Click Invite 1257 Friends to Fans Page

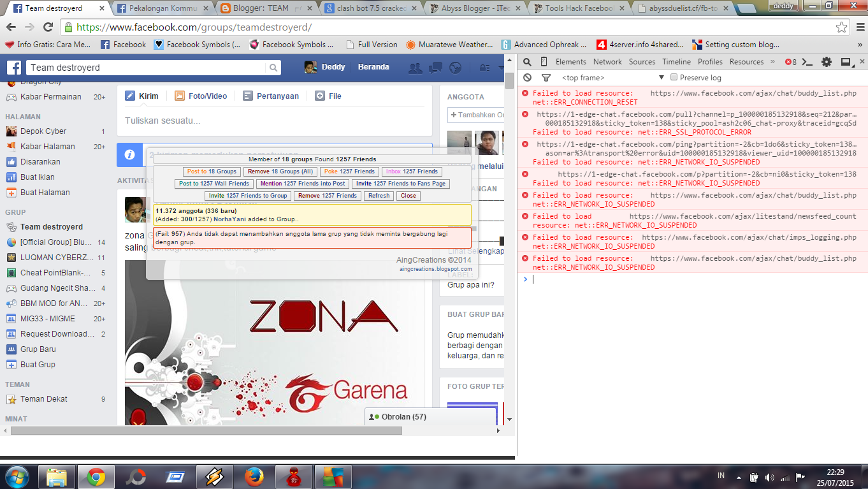401,184
